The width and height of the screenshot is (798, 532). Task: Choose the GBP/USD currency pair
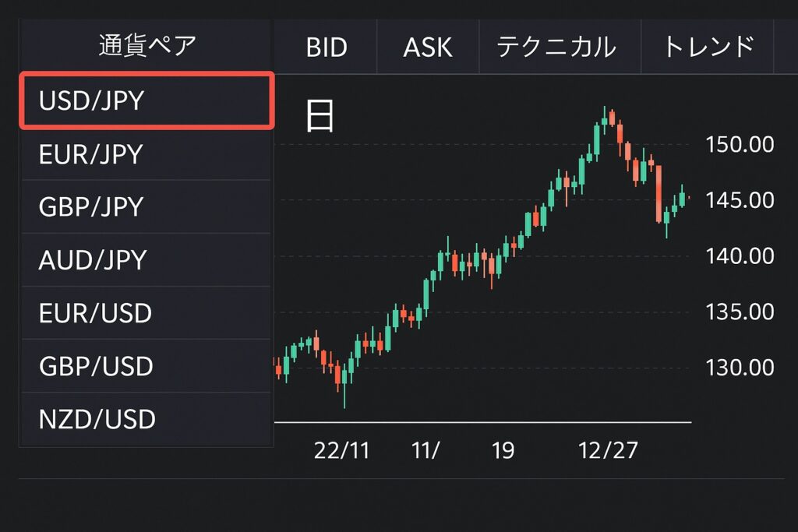pyautogui.click(x=146, y=365)
